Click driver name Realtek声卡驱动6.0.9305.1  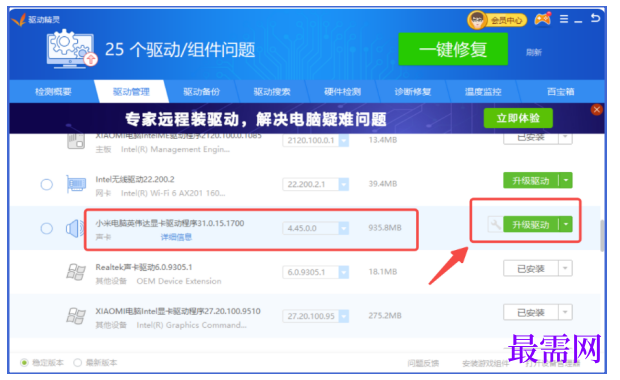pyautogui.click(x=144, y=267)
